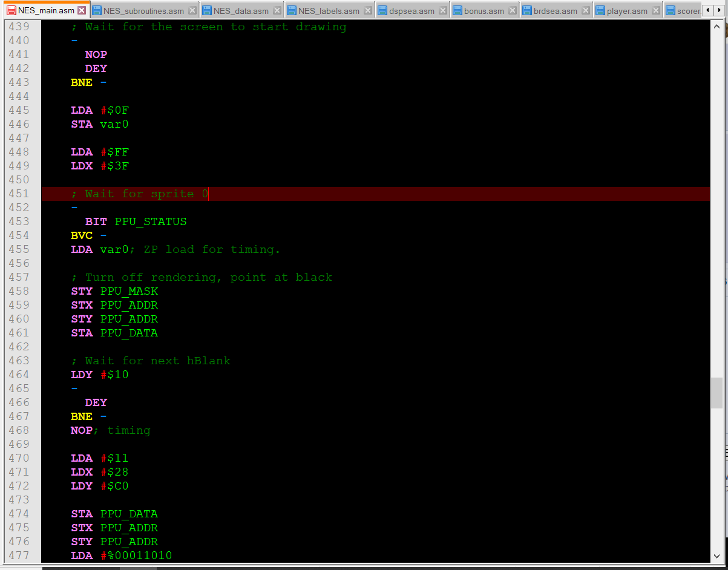728x570 pixels.
Task: Click 'STA PPU_DATA' on line 474
Action: (x=114, y=514)
